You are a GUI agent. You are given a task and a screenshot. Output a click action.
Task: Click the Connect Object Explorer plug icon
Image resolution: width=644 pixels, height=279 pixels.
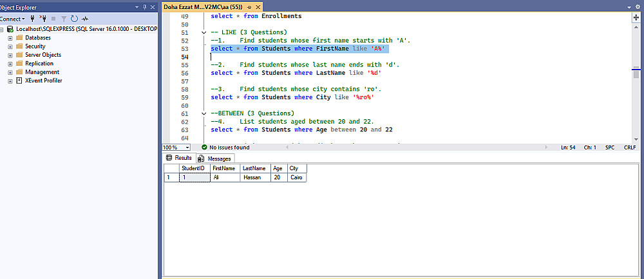(32, 19)
